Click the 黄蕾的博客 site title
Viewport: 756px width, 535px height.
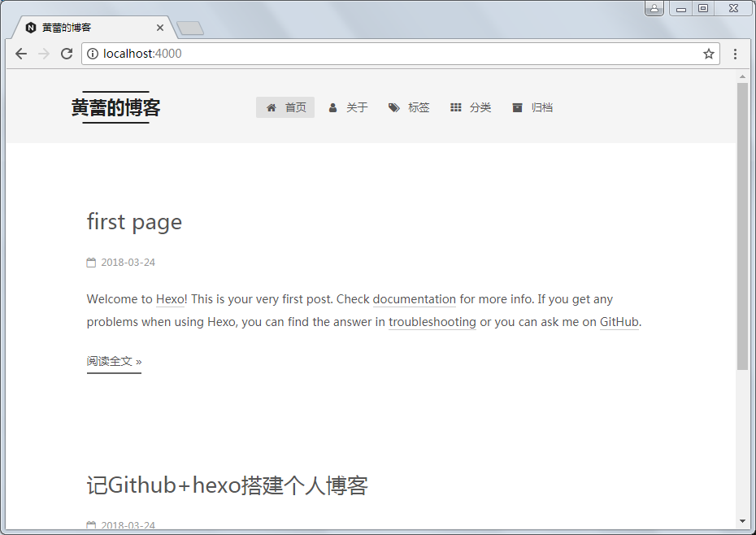[115, 107]
